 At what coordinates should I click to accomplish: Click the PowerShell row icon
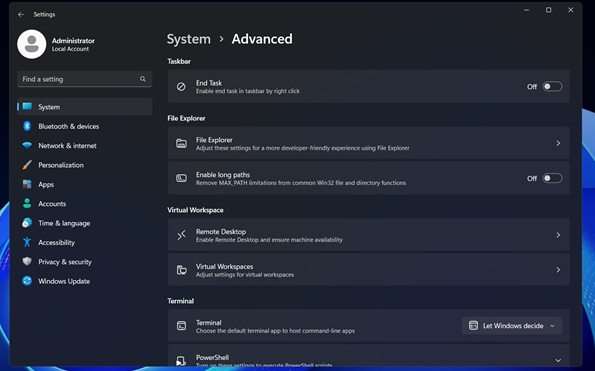(x=181, y=360)
